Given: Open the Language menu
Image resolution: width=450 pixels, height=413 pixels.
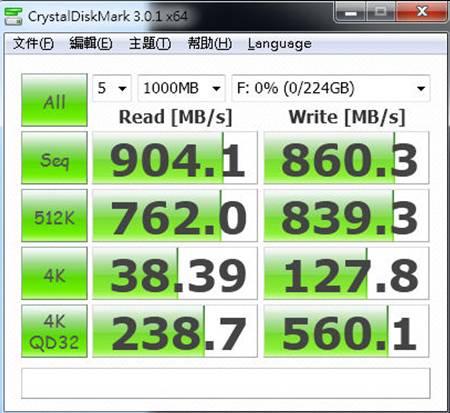Looking at the screenshot, I should 280,44.
